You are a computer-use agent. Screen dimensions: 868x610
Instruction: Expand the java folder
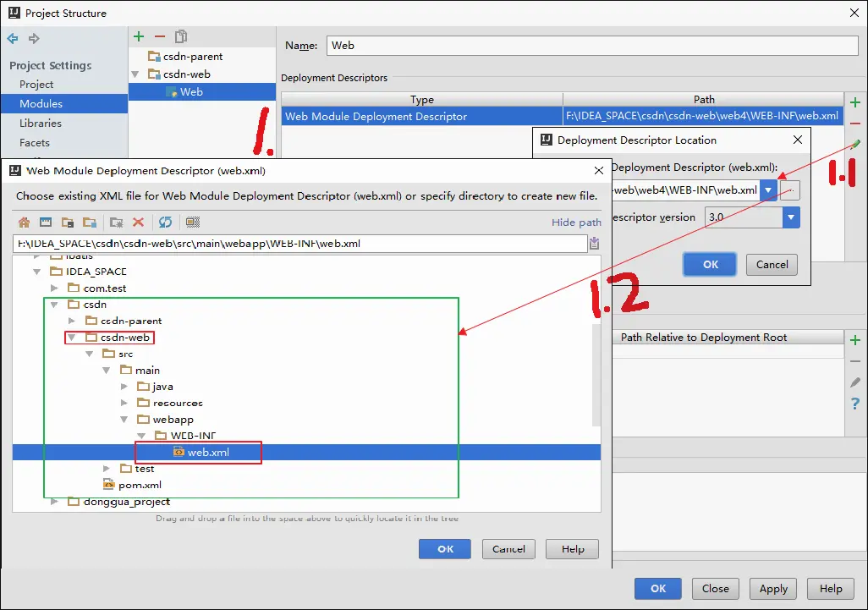coord(124,387)
